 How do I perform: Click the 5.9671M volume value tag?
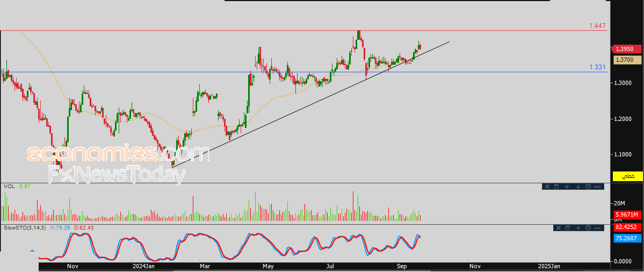[627, 214]
